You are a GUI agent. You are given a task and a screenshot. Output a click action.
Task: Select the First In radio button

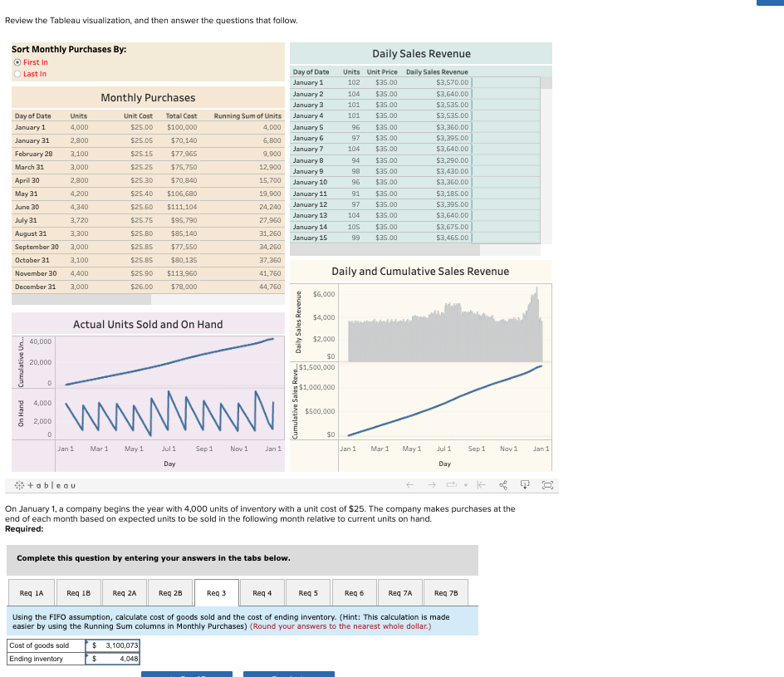(x=18, y=61)
